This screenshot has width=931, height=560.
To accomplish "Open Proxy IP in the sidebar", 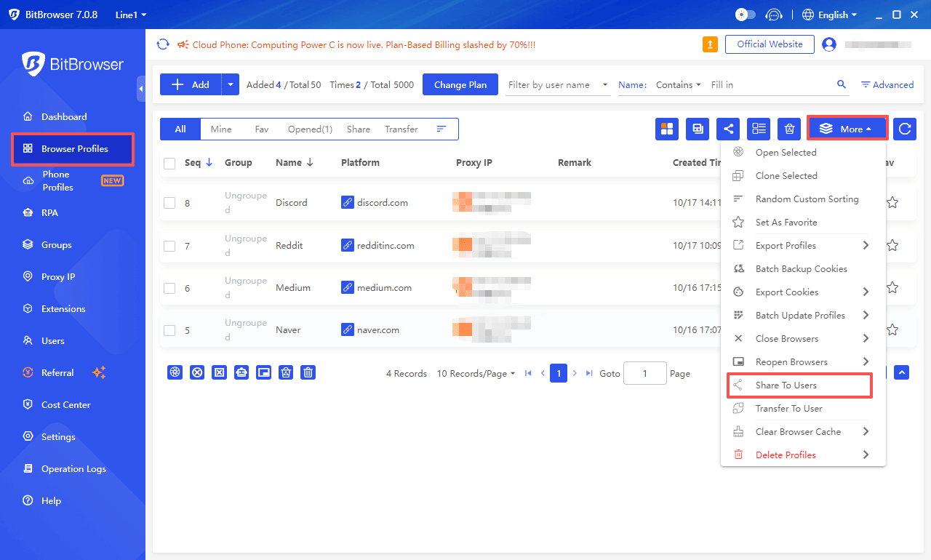I will (58, 276).
